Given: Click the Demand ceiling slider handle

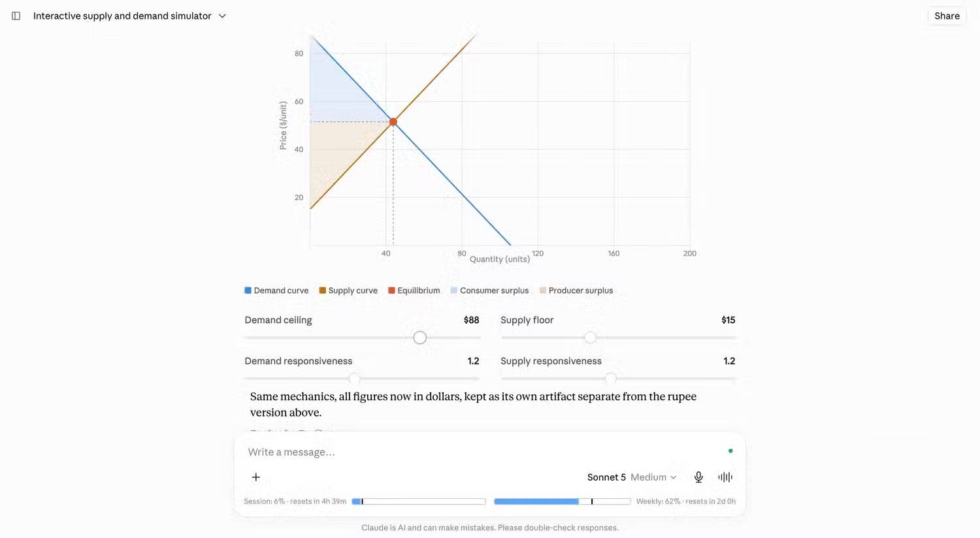Looking at the screenshot, I should (420, 338).
